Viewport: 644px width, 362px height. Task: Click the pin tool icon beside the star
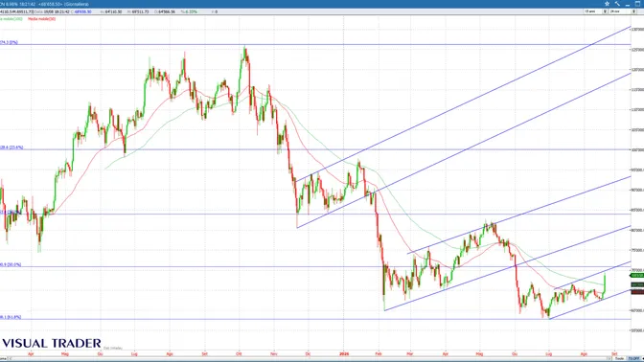click(617, 4)
